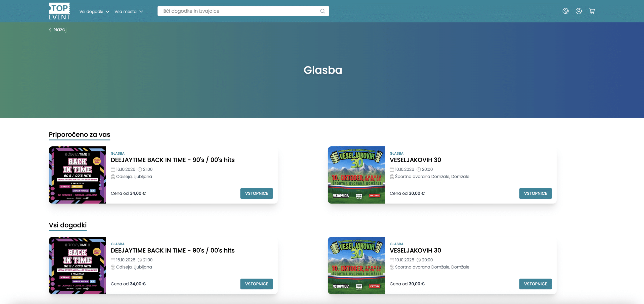Click location pin of Deejaytime under Vsi dogodki

[x=113, y=267]
